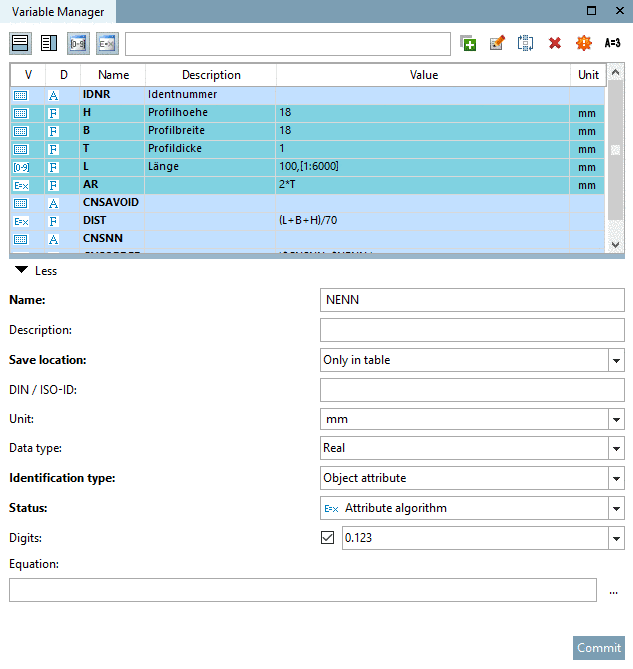Viewport: 633px width, 669px height.
Task: Open the Unit dropdown showing mm
Action: 472,419
